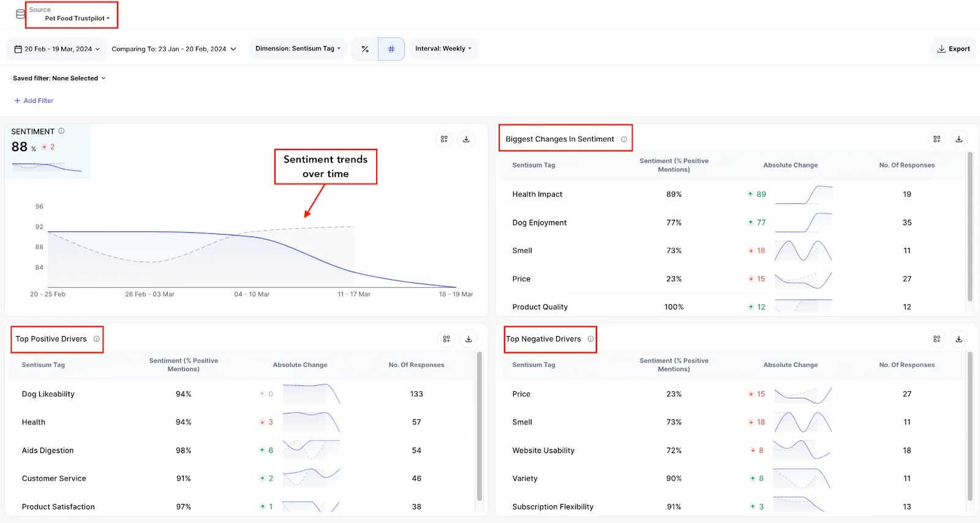The height and width of the screenshot is (523, 980).
Task: Select Health Impact in Biggest Changes table
Action: pyautogui.click(x=537, y=194)
